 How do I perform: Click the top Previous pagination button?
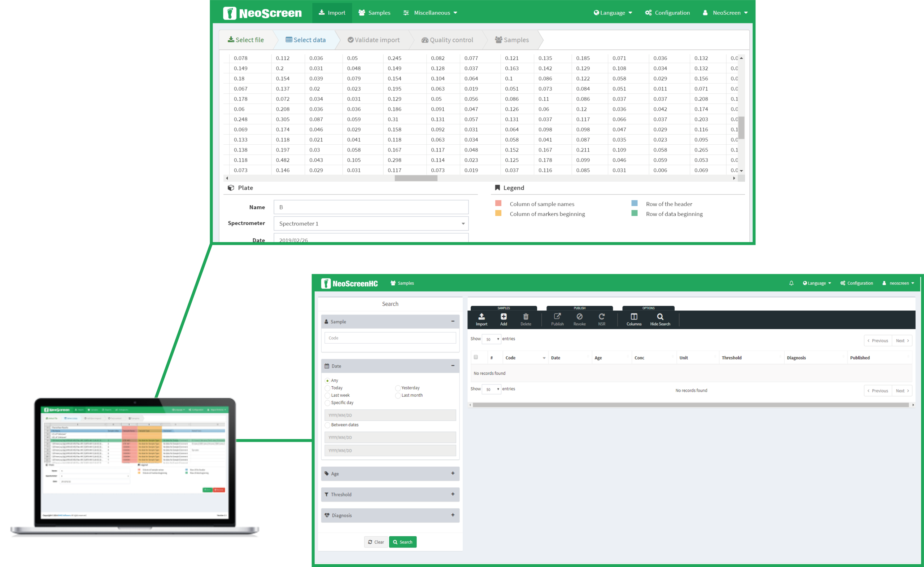tap(878, 340)
